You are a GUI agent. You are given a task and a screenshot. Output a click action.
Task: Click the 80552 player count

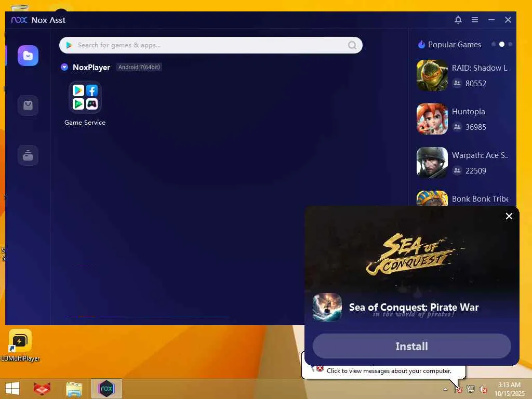[x=476, y=84]
